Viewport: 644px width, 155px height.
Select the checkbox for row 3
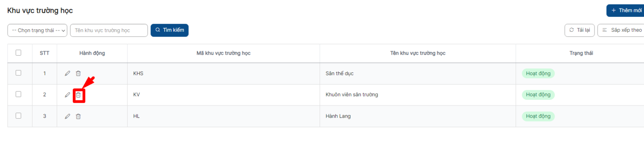tap(18, 116)
